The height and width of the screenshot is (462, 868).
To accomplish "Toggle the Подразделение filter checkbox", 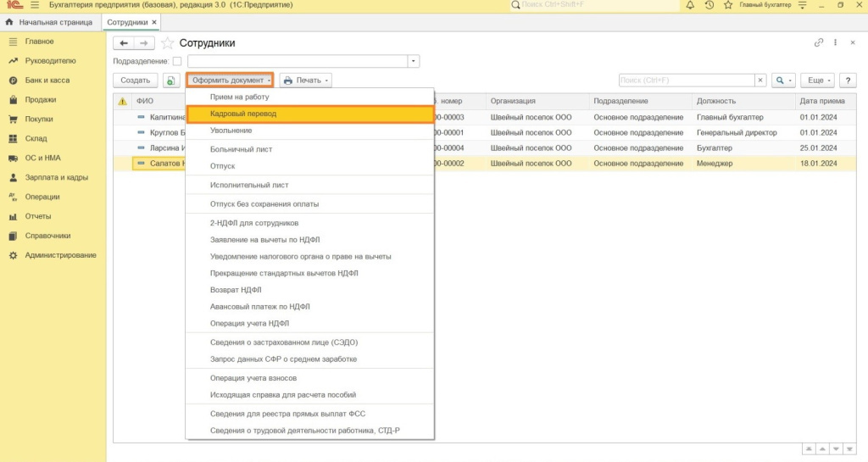I will [x=177, y=61].
